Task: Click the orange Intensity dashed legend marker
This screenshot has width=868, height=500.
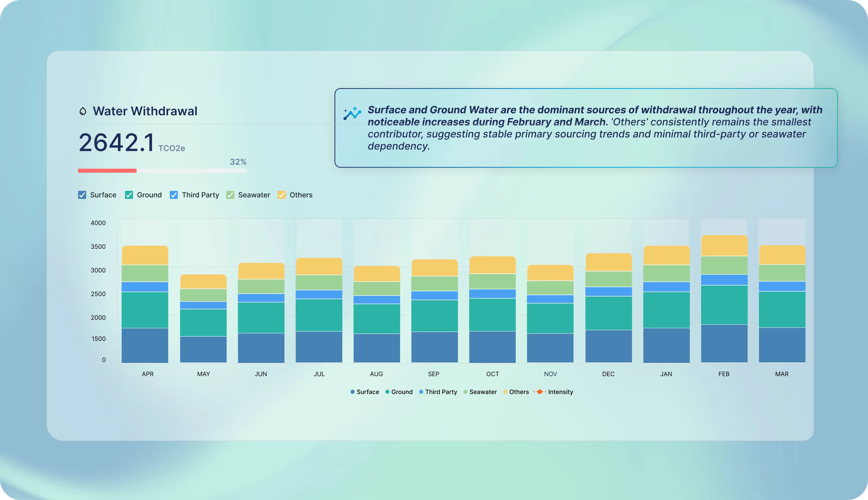Action: click(x=539, y=392)
